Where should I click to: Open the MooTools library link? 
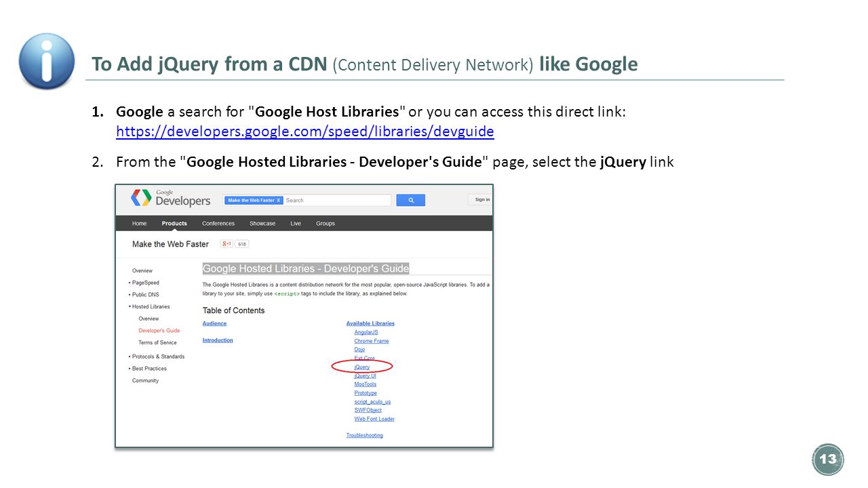coord(365,384)
